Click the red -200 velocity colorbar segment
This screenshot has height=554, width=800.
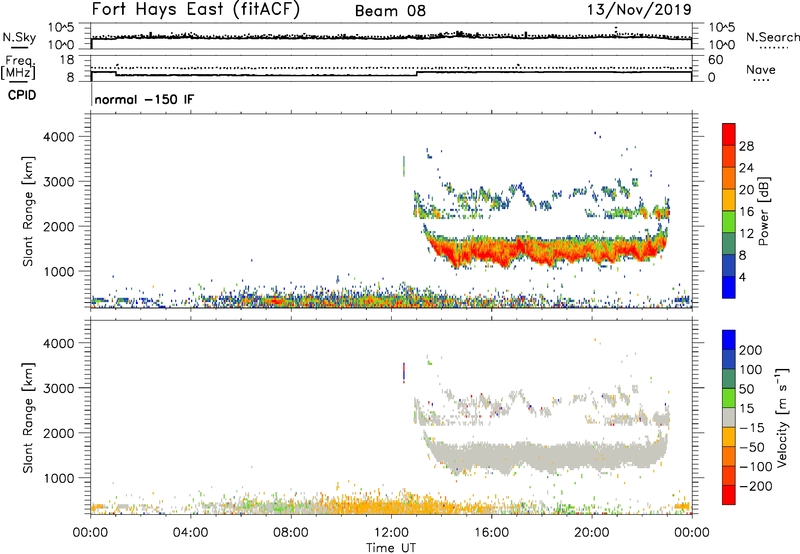[x=729, y=495]
